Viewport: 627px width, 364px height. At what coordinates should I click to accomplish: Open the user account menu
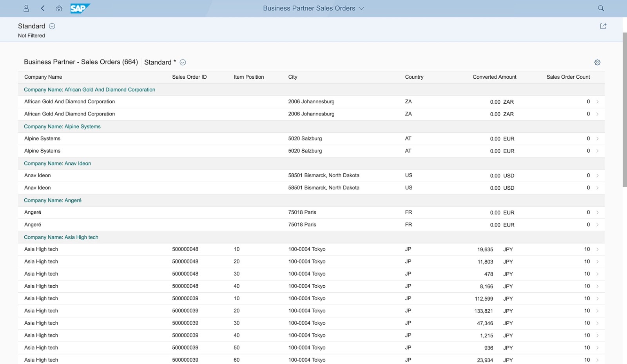click(26, 8)
